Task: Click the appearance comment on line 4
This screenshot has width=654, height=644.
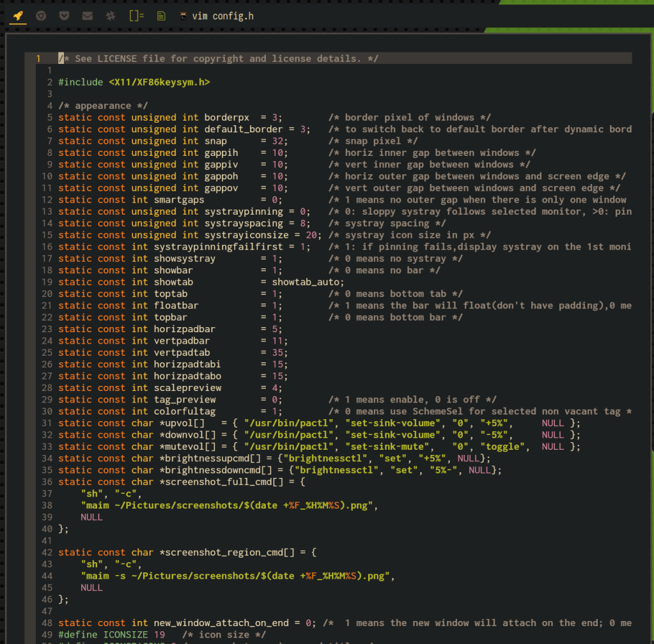Action: [x=103, y=105]
